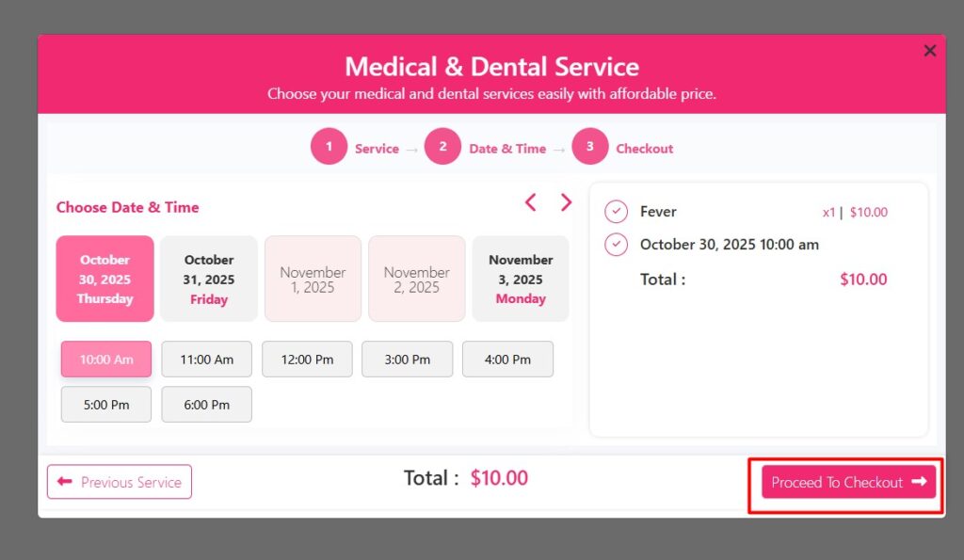Close the Medical & Dental Service dialog
This screenshot has width=964, height=560.
coord(930,51)
